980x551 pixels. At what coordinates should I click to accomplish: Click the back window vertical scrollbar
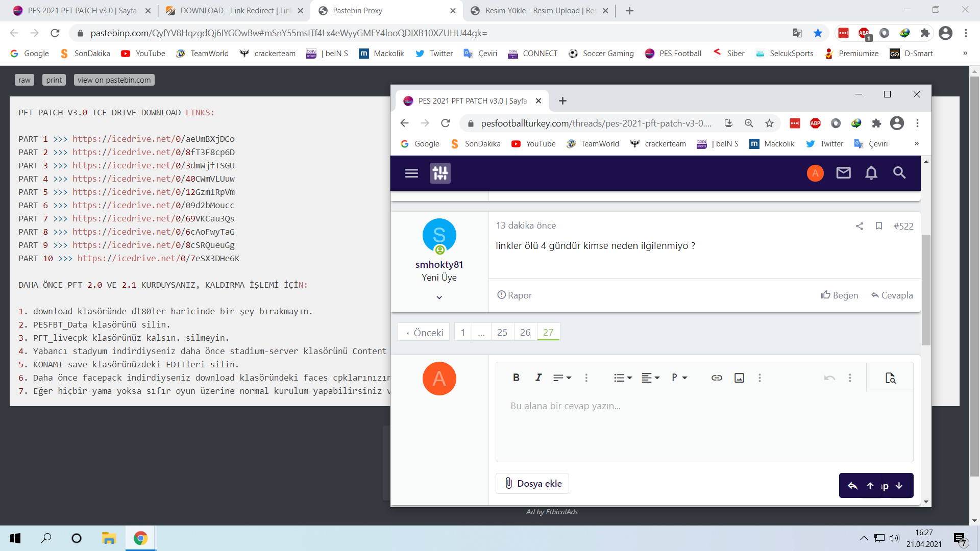click(974, 275)
